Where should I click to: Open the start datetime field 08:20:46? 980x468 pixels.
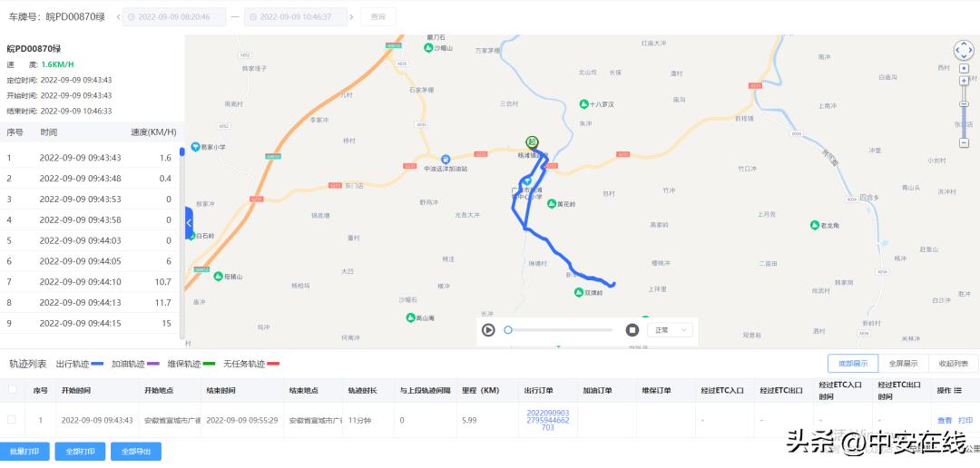tap(173, 17)
